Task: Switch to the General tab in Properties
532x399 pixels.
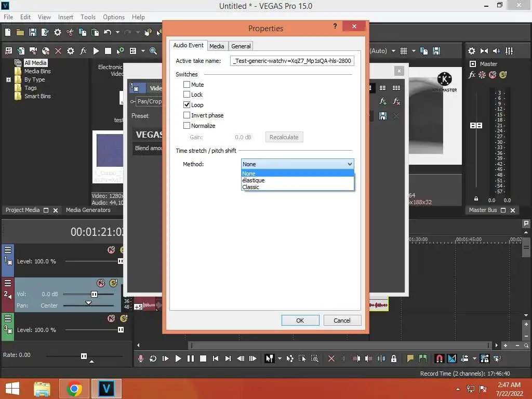Action: 241,46
